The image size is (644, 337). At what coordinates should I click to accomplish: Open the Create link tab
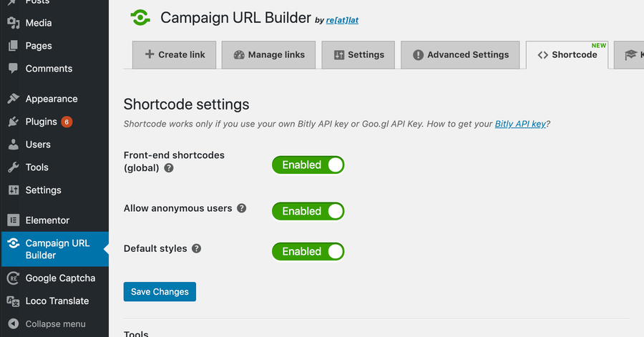(174, 54)
